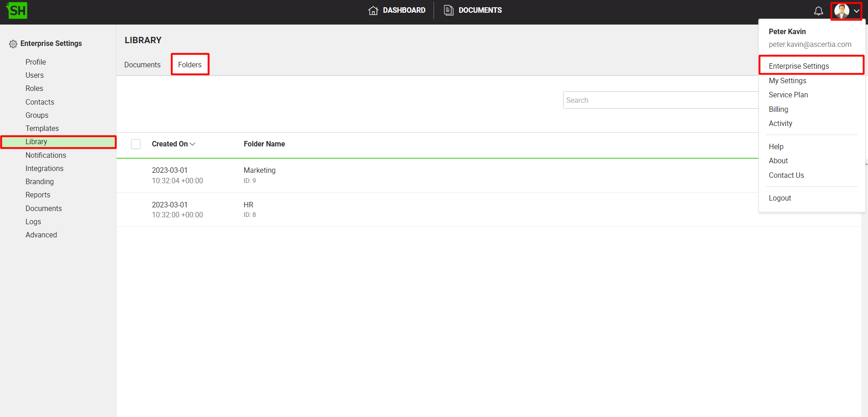Go to Users in sidebar
This screenshot has height=417, width=868.
[x=35, y=75]
